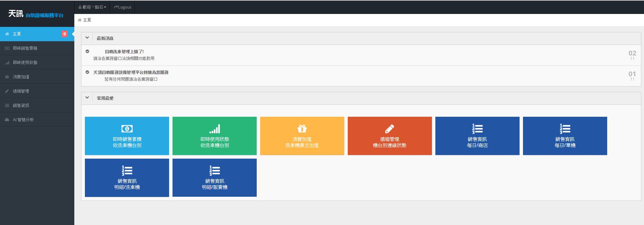Screen dimensions: 644x225
Task: Click the list icon on 每日/商店 tile
Action: (x=477, y=129)
